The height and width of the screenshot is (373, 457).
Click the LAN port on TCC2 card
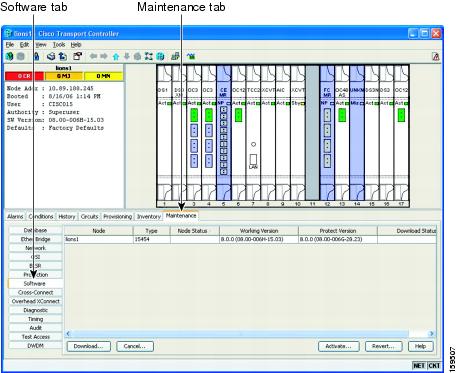tap(253, 159)
